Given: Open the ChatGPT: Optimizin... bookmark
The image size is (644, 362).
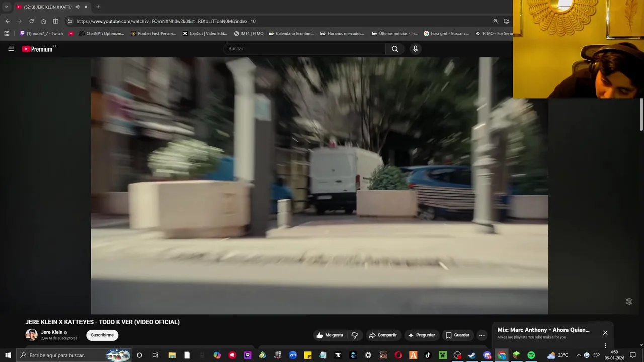Looking at the screenshot, I should 102,34.
